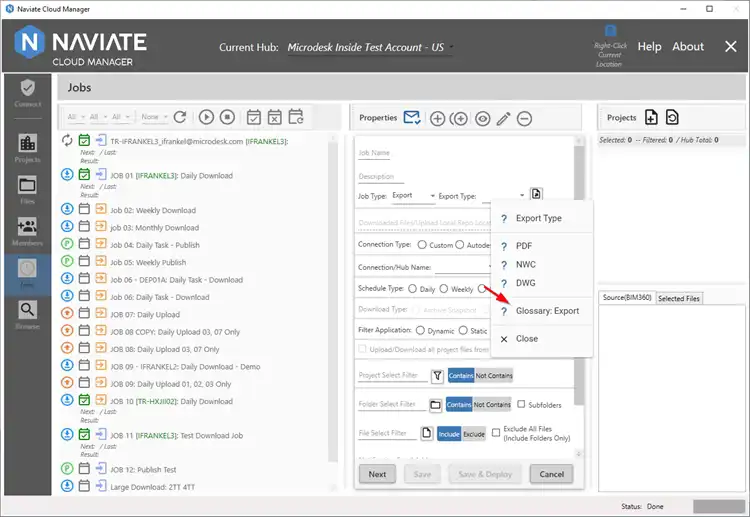Screen dimensions: 750x517
Task: Enable the Subfolders checkbox
Action: click(x=521, y=404)
